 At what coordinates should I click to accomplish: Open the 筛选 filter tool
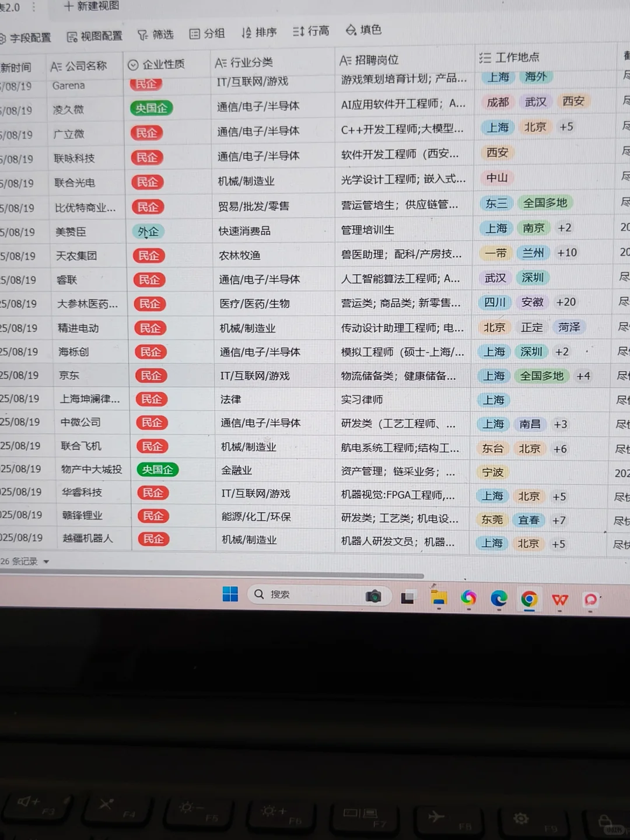click(x=155, y=35)
